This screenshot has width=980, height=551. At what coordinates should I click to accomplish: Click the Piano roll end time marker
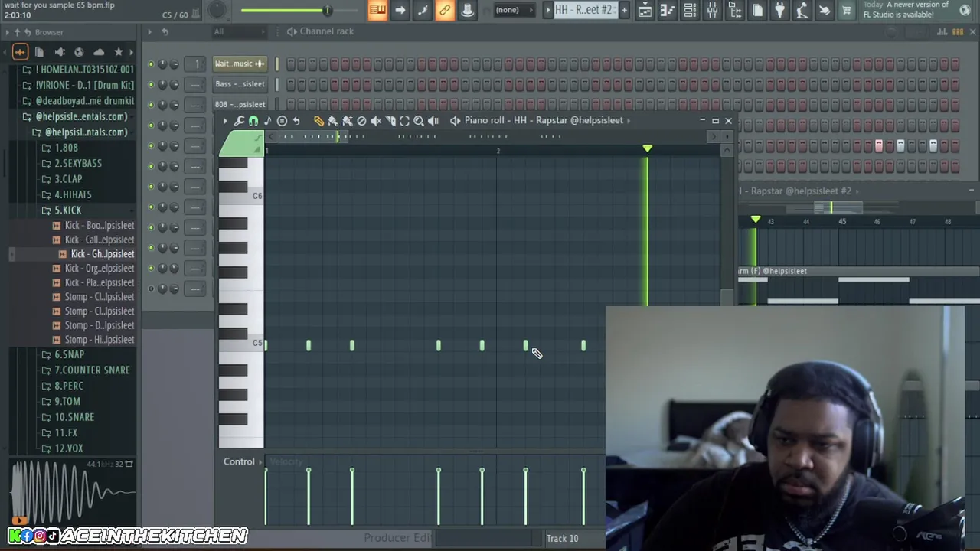(647, 148)
